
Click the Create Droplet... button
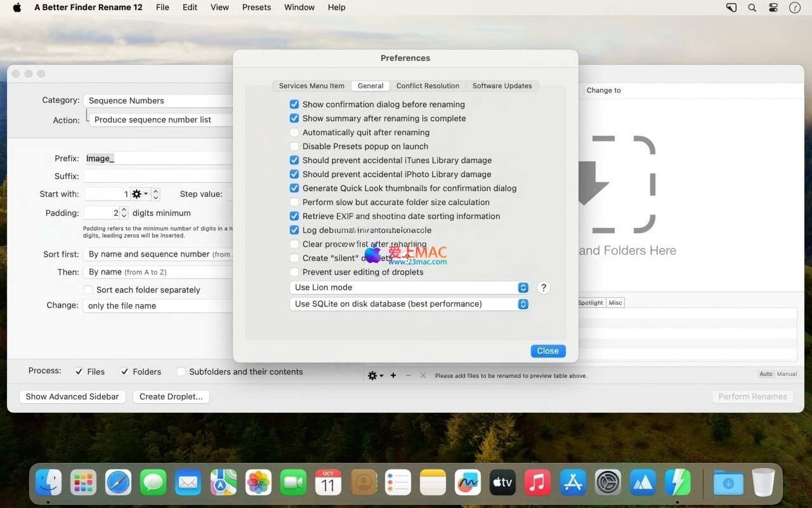(x=171, y=397)
